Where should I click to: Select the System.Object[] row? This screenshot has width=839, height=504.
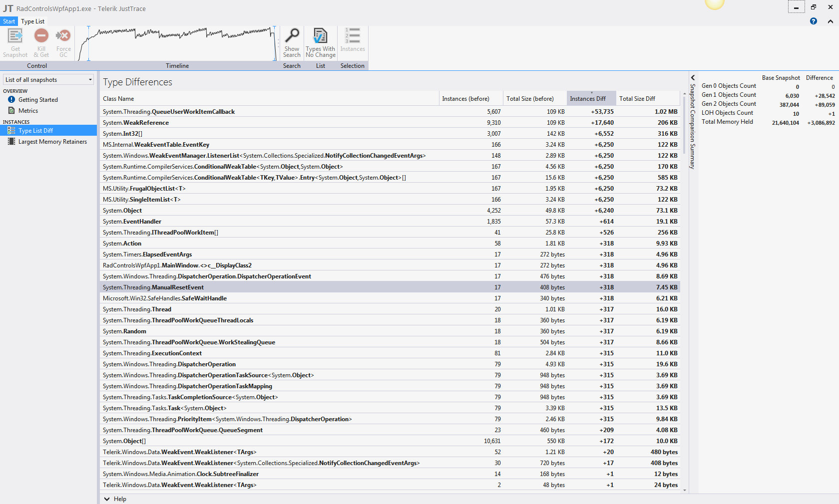click(390, 441)
